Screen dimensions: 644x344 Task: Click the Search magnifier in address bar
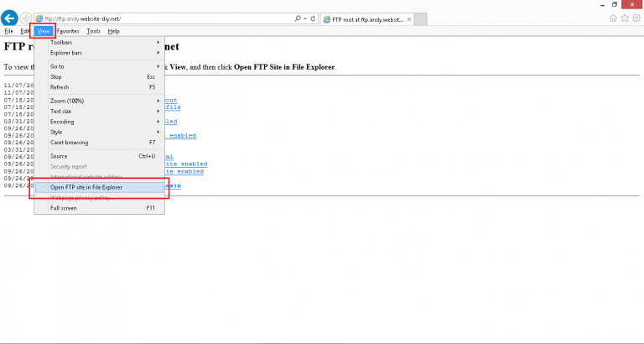(x=298, y=18)
